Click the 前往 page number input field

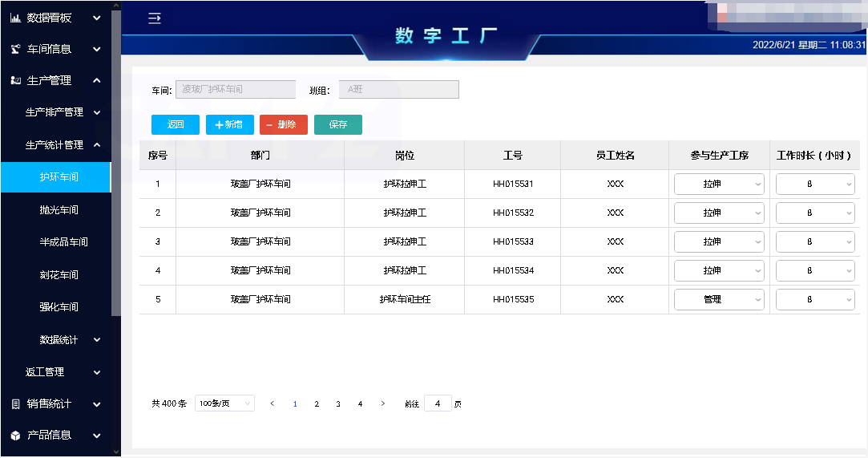pos(438,403)
